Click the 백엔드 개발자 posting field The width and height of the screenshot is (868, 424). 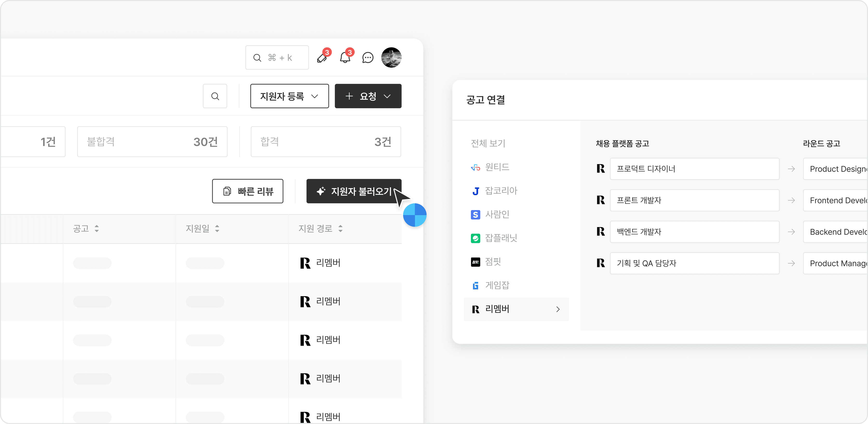click(x=694, y=232)
